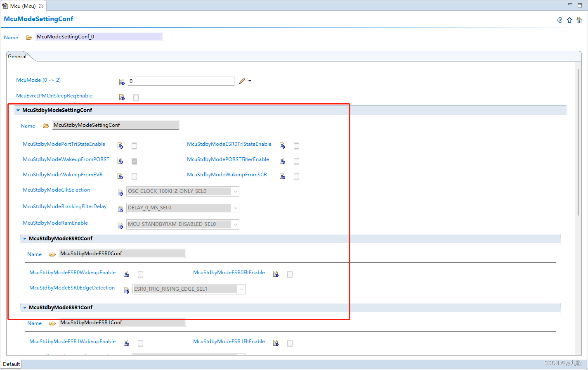Minimize the editor pane via top-right icon

[x=570, y=5]
